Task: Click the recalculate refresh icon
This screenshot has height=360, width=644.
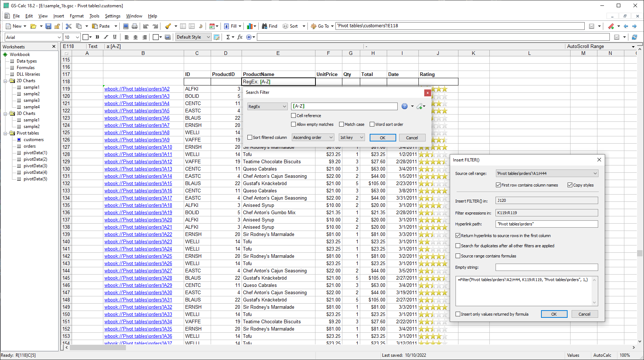Action: [x=635, y=37]
